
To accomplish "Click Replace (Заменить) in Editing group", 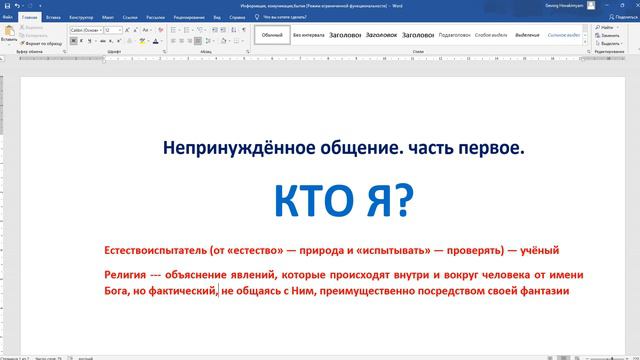I will tap(607, 36).
